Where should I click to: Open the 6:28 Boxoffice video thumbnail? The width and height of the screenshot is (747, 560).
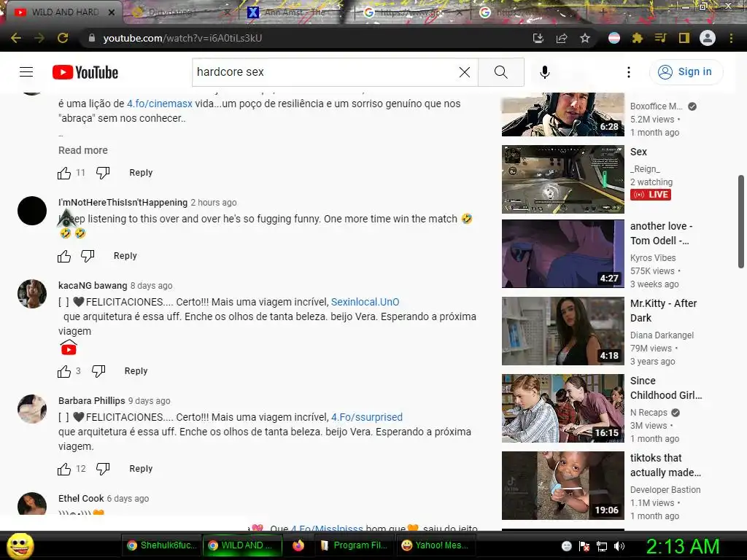[x=562, y=114]
